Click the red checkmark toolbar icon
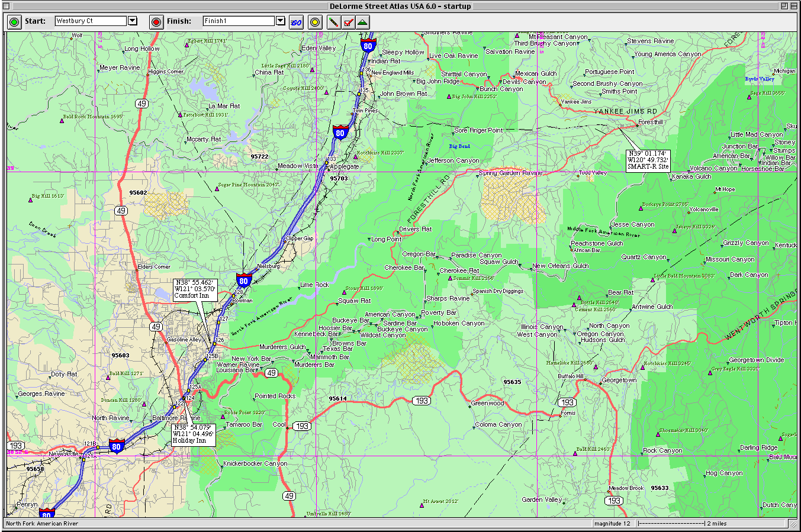Screen dimensions: 801x532 click(348, 22)
